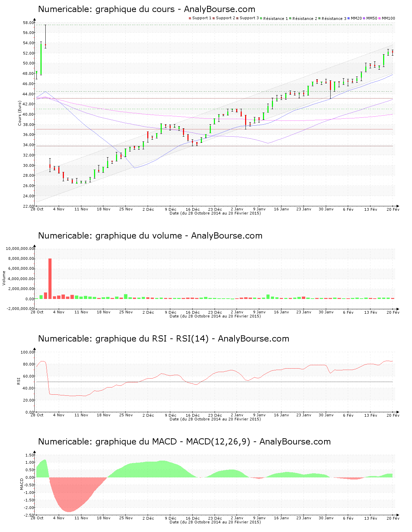Click the tallest red volume spike bar
The image size is (412, 532).
coord(50,278)
